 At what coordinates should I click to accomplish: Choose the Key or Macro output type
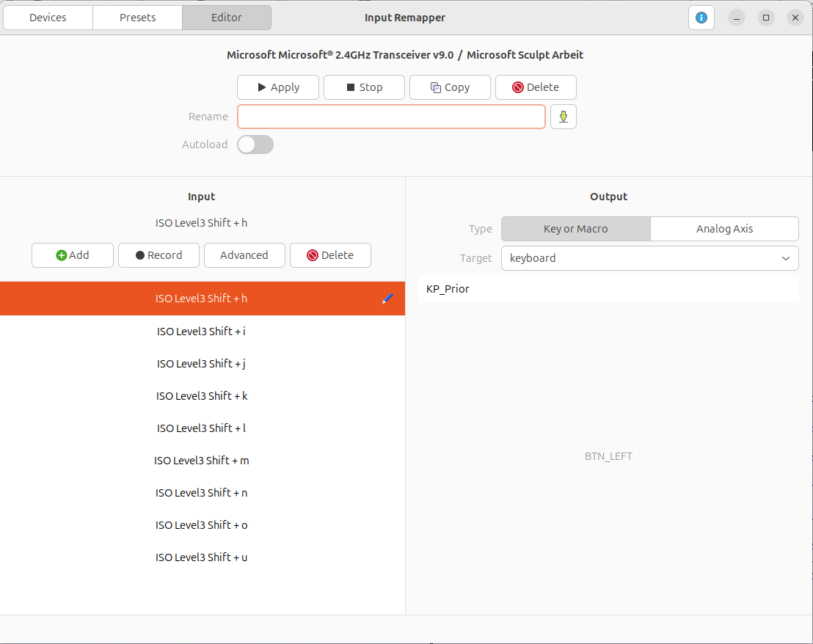(x=575, y=229)
